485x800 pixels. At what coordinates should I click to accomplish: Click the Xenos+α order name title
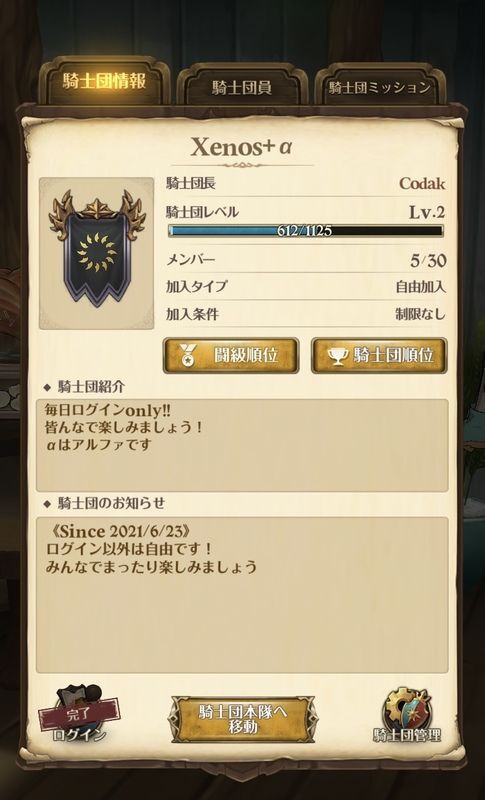pos(241,147)
